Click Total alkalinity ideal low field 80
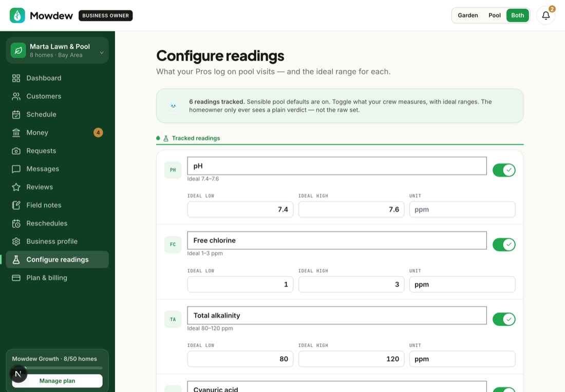The image size is (565, 392). 240,359
